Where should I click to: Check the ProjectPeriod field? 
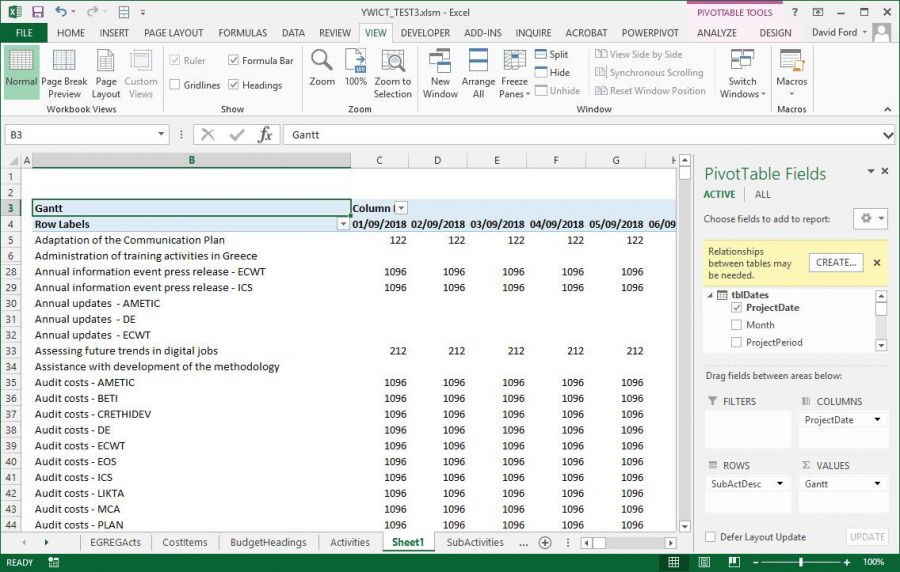click(x=736, y=342)
